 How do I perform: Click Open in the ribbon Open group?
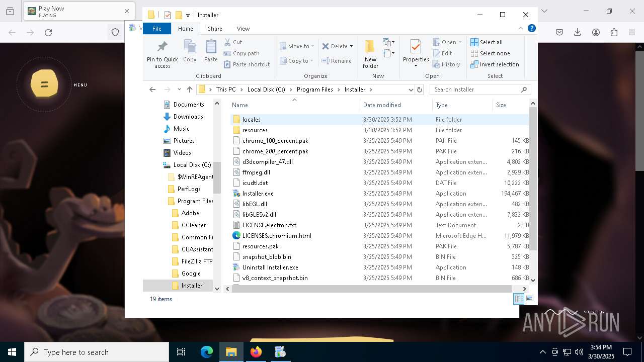[447, 42]
